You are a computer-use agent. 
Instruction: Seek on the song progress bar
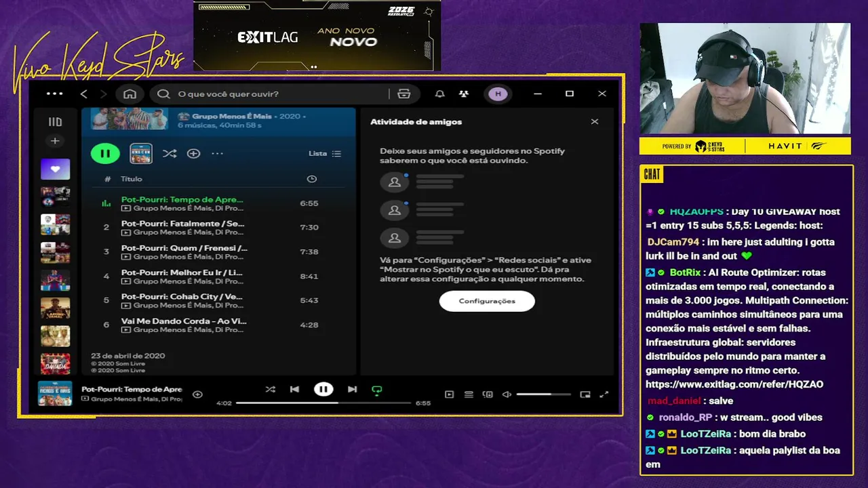[x=323, y=403]
